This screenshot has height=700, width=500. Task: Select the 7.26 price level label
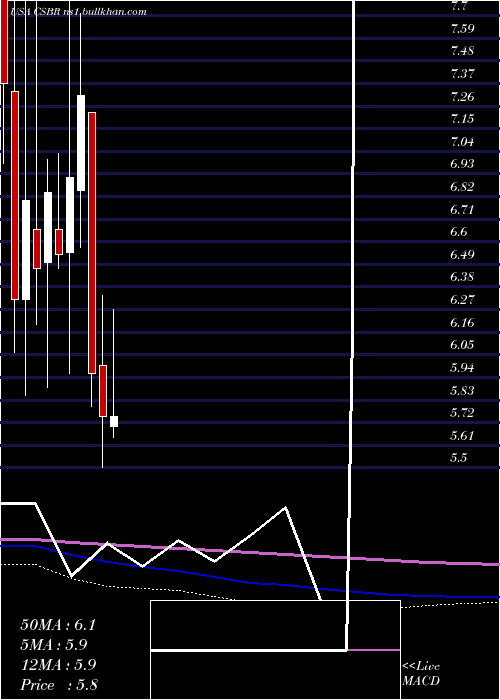[462, 97]
